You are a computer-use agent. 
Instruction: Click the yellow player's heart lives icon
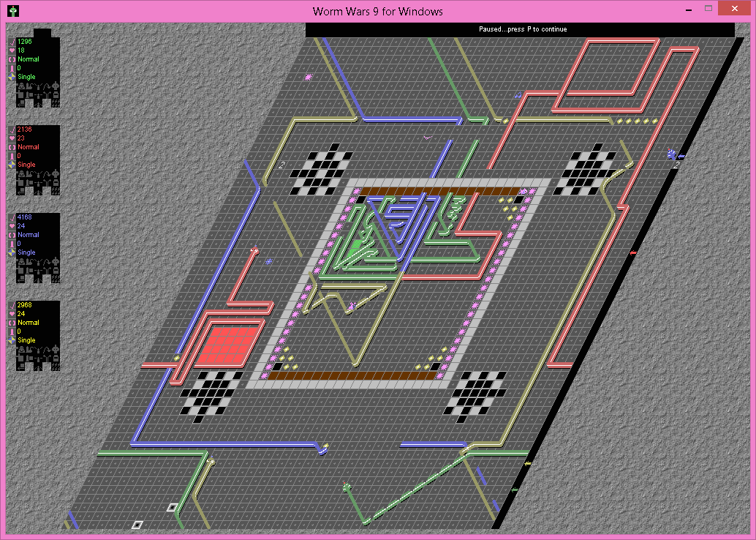(12, 314)
